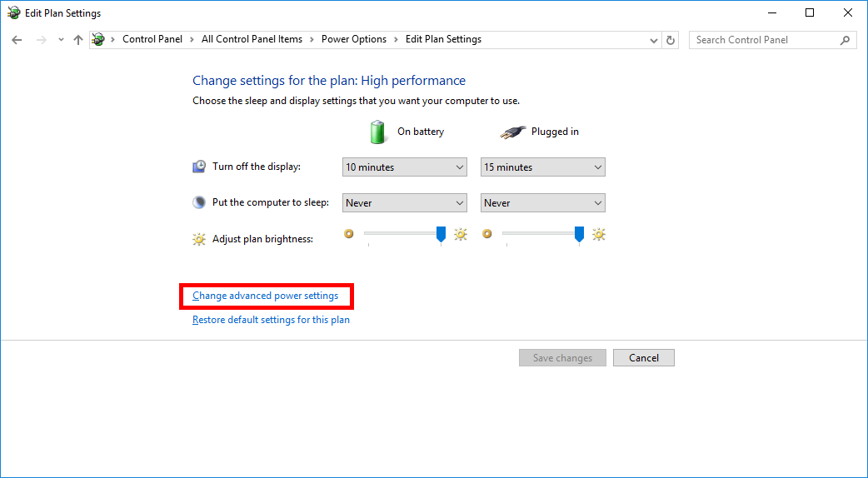Click the 'Put the computer to sleep:' label
Viewport: 868px width, 478px height.
pos(271,202)
